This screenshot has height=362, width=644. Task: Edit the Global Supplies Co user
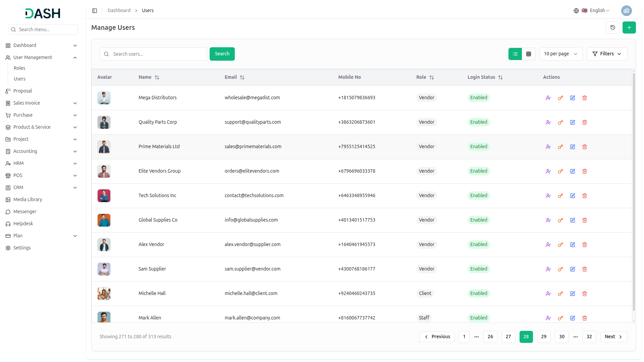tap(572, 220)
